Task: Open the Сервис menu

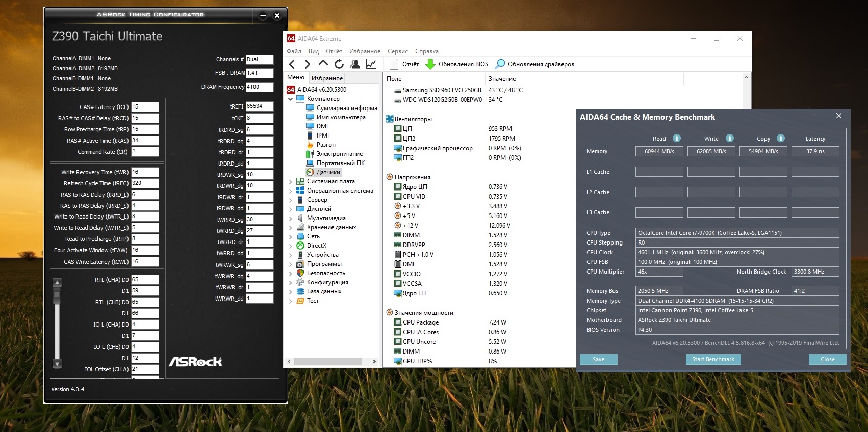Action: click(398, 51)
